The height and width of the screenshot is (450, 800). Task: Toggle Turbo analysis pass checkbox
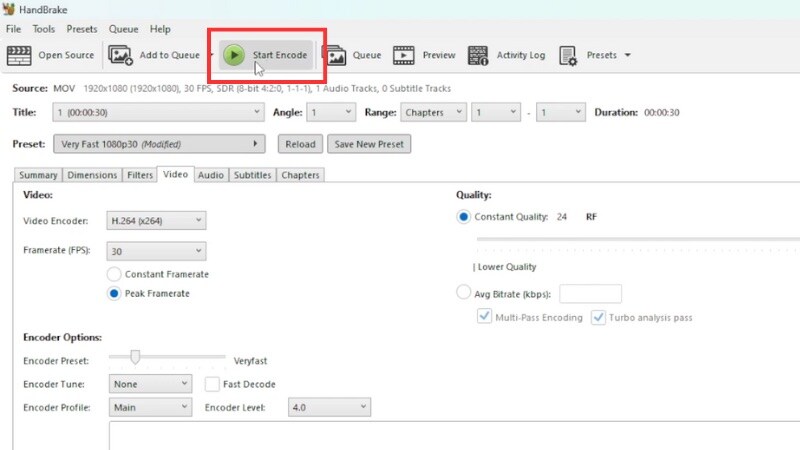pos(598,317)
